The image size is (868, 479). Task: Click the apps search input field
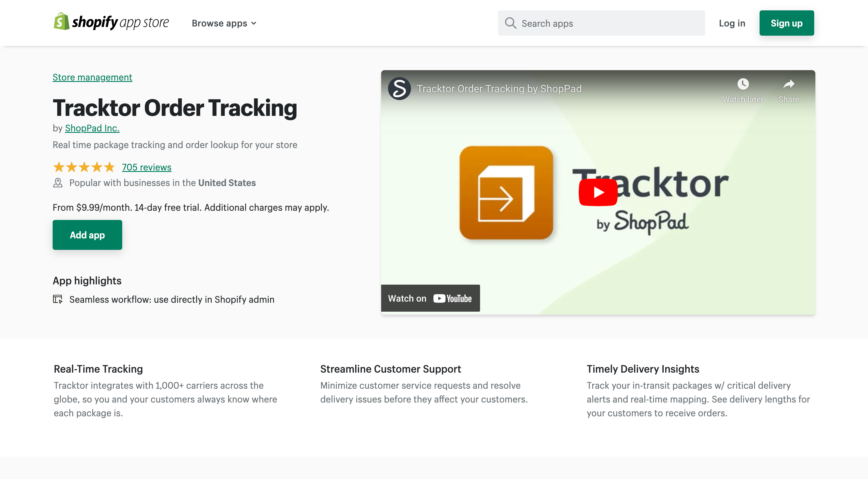601,23
